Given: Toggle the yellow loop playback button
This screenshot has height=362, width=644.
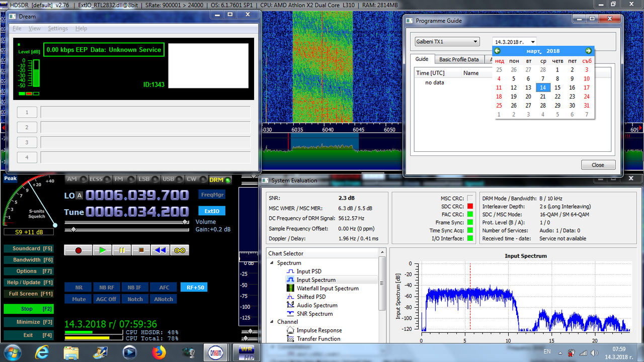Looking at the screenshot, I should tap(180, 250).
